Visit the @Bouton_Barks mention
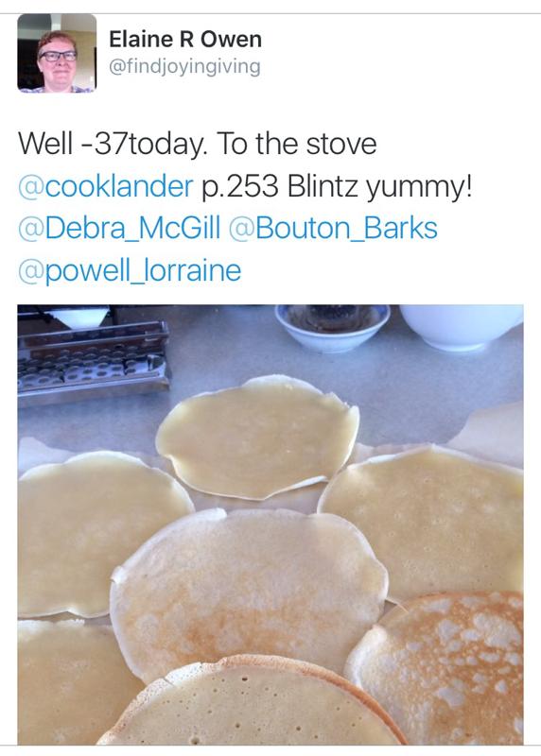This screenshot has height=756, width=541. click(333, 228)
